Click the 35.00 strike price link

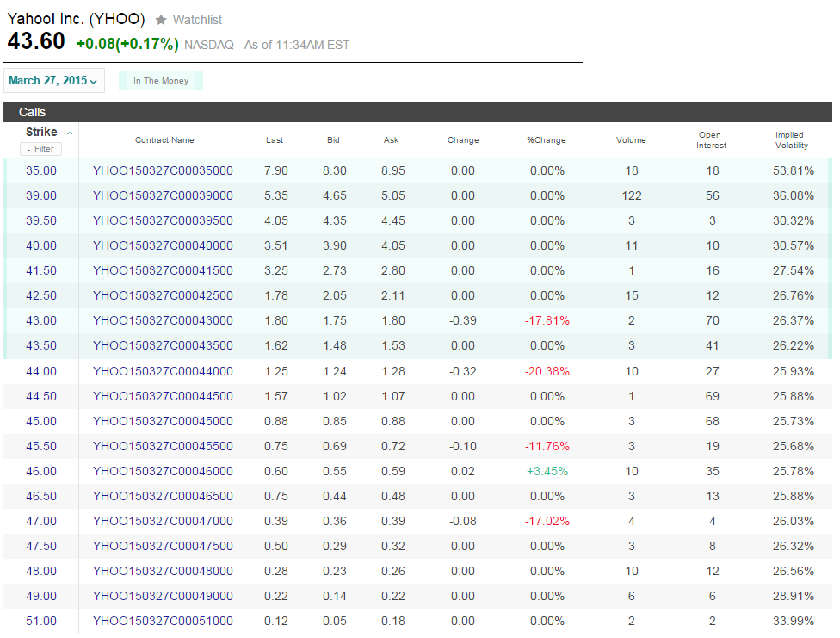[x=41, y=170]
